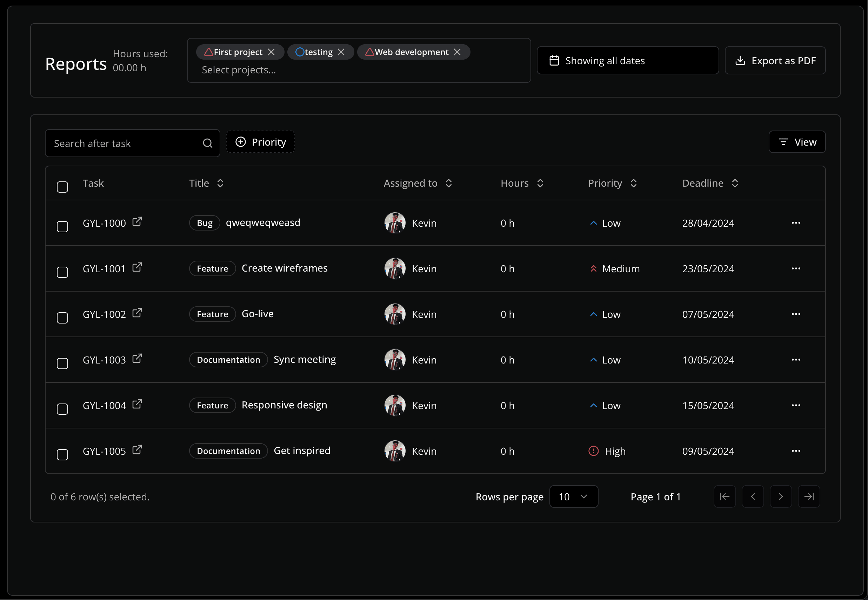Dismiss the "testing" project filter
The image size is (868, 600).
[x=341, y=52]
